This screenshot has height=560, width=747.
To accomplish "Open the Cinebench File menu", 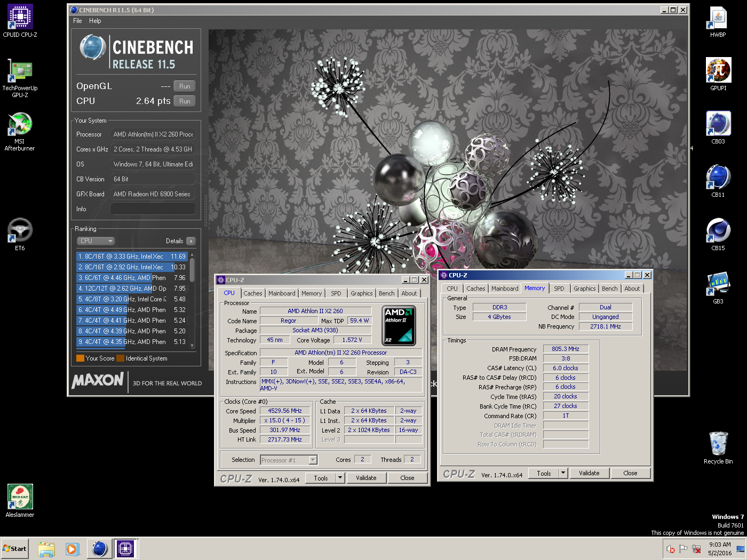I will tap(77, 21).
